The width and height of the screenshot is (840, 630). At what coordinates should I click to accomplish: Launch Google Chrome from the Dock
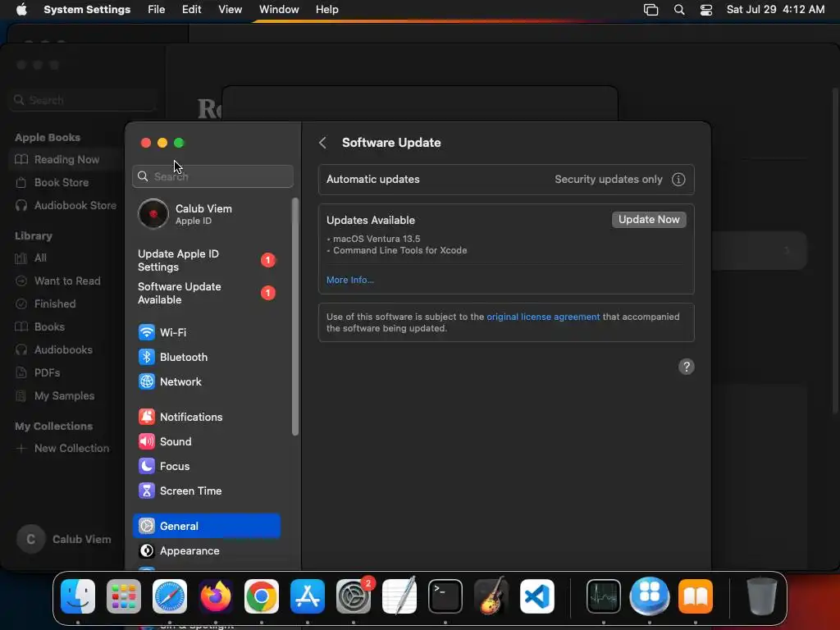(262, 596)
